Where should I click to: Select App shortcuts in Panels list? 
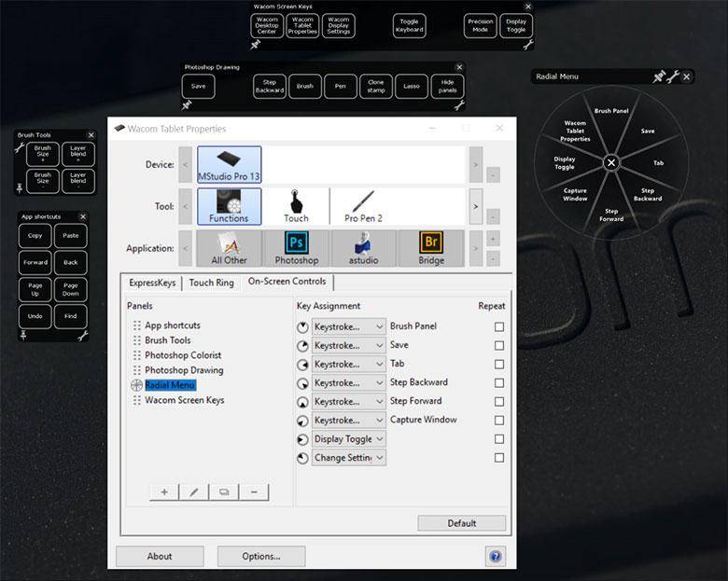(173, 325)
